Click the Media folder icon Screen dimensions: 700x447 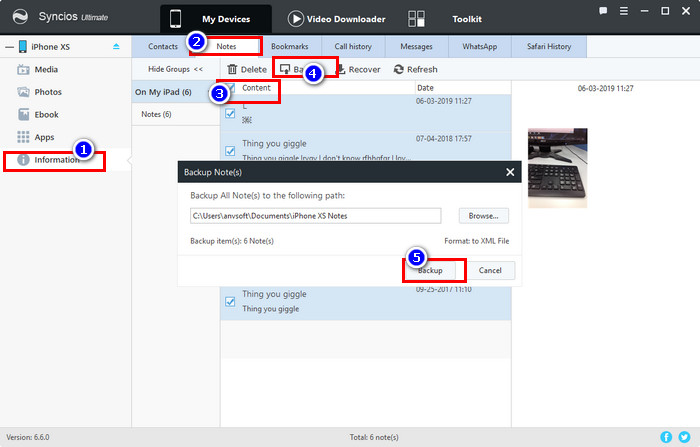point(23,70)
